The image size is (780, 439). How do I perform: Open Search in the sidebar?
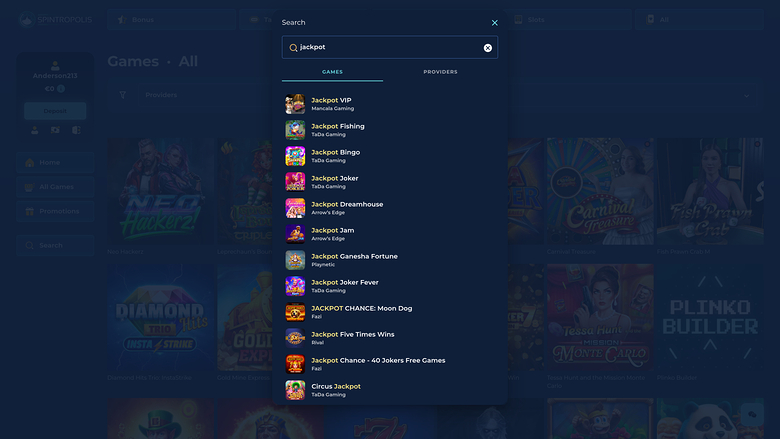[55, 246]
